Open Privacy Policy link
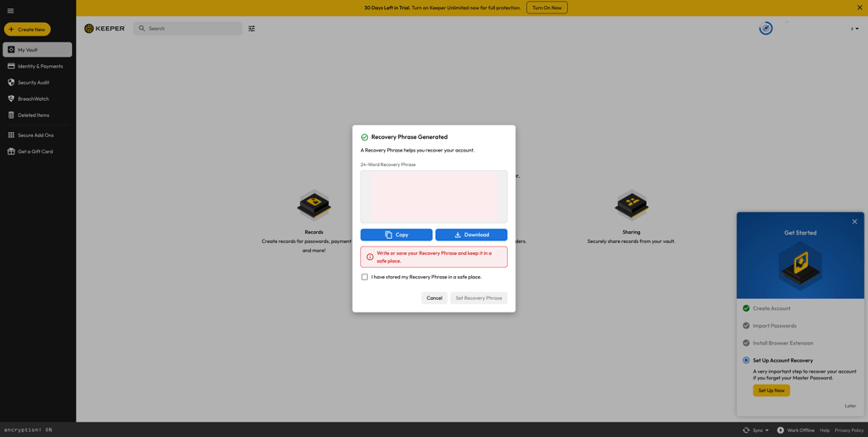868x437 pixels. (849, 430)
